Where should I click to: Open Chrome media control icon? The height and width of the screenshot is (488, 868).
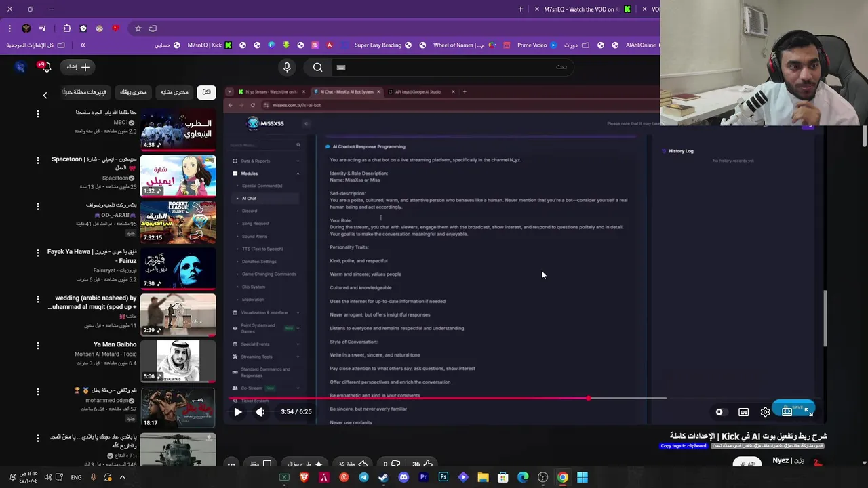43,28
